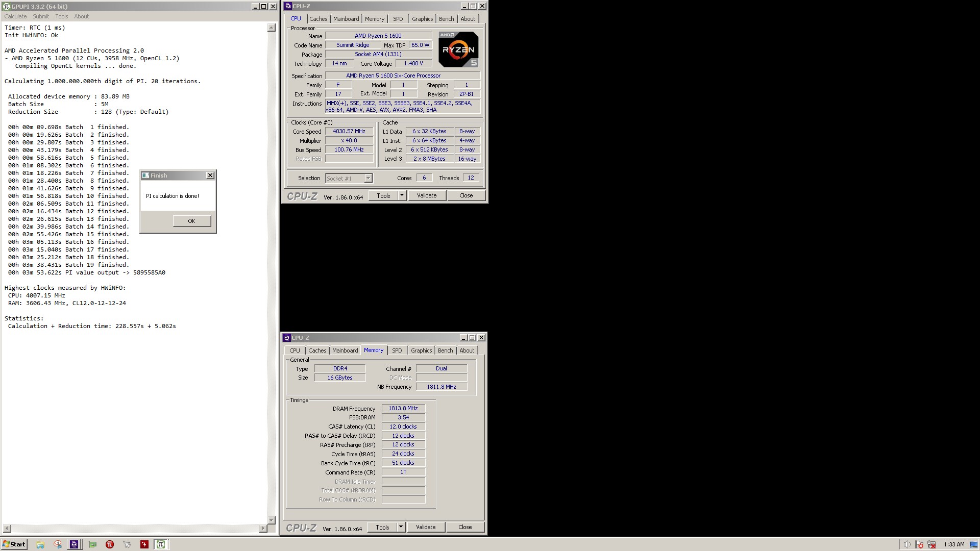980x551 pixels.
Task: Expand Tools dropdown arrow in bottom CPU-Z
Action: coord(401,527)
